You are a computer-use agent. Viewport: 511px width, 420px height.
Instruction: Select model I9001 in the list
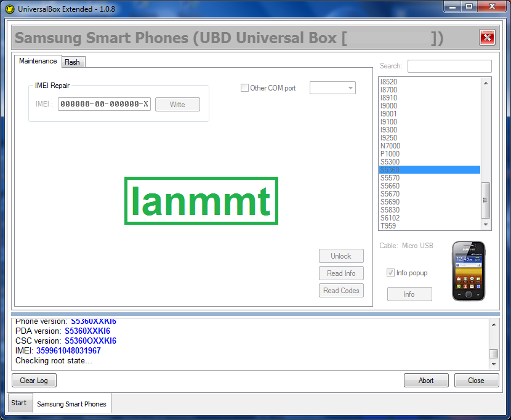pos(430,114)
